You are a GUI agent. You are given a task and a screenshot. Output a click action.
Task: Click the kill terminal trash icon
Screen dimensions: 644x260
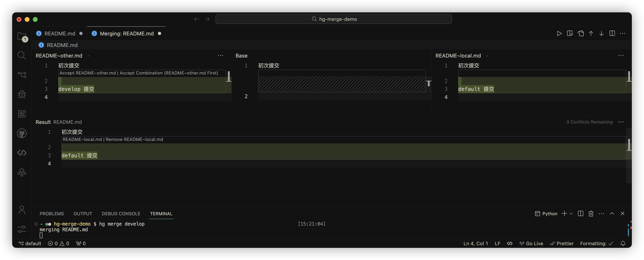click(x=591, y=213)
